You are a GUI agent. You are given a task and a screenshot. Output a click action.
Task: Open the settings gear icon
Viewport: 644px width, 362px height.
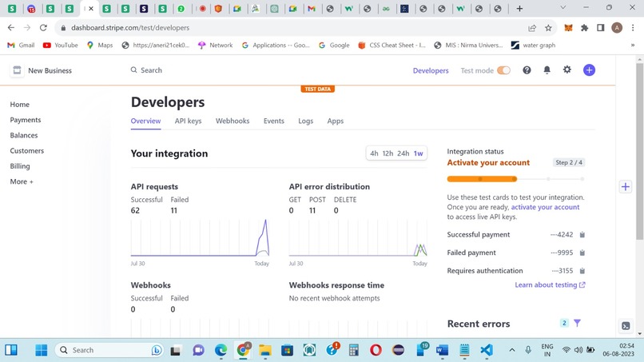click(566, 70)
